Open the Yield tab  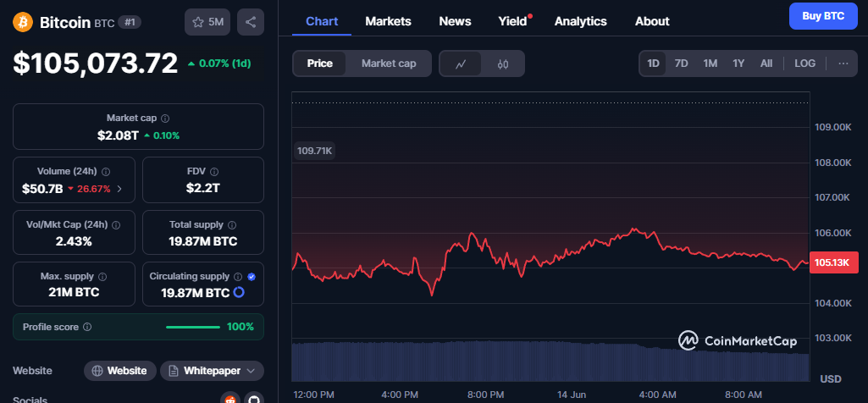[513, 22]
